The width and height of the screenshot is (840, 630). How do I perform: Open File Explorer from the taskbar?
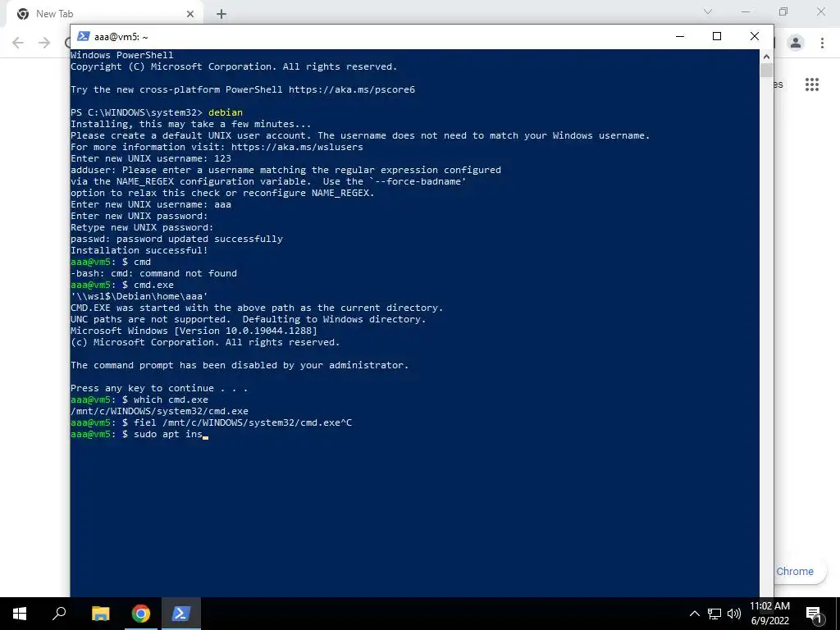(101, 614)
